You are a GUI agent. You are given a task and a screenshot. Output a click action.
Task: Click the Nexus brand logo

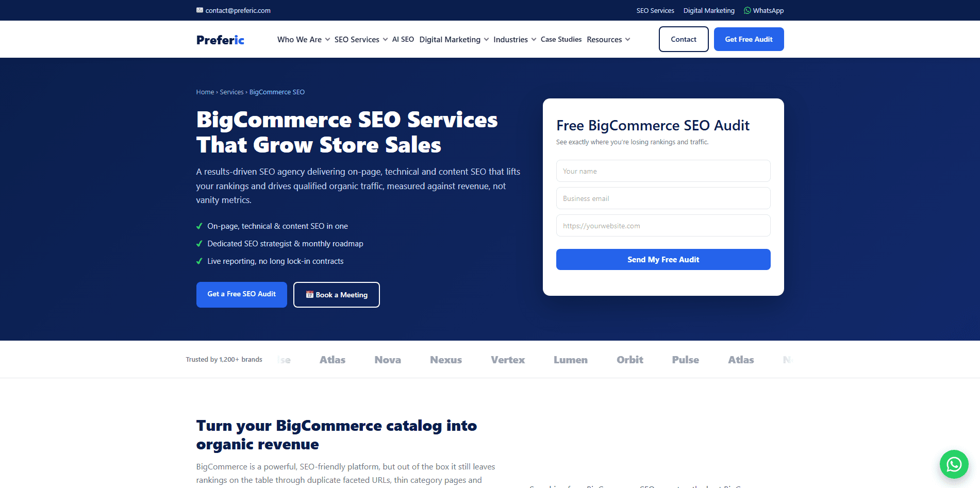(x=446, y=360)
